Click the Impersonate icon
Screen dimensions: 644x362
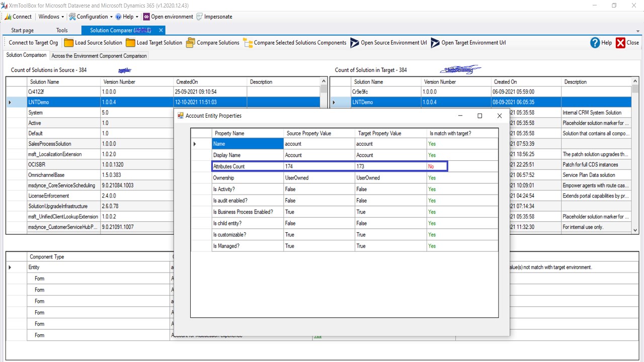pos(200,17)
